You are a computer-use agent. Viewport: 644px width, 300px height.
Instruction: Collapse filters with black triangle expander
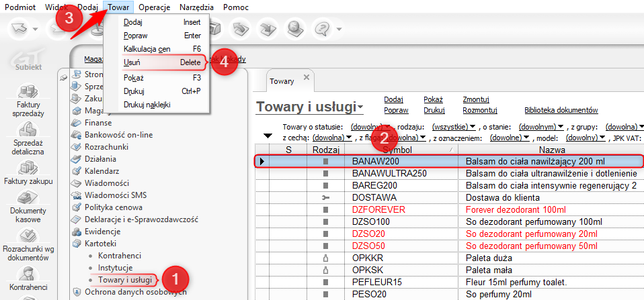click(268, 136)
